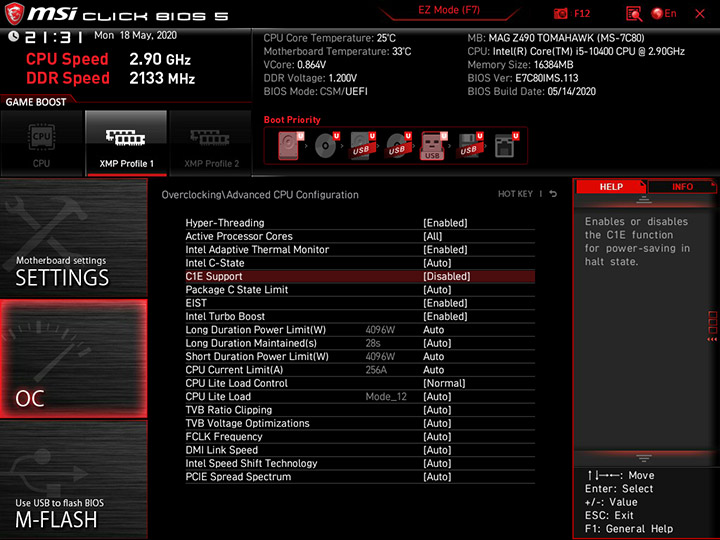720x540 pixels.
Task: Click the clock time 21:31
Action: [54, 37]
